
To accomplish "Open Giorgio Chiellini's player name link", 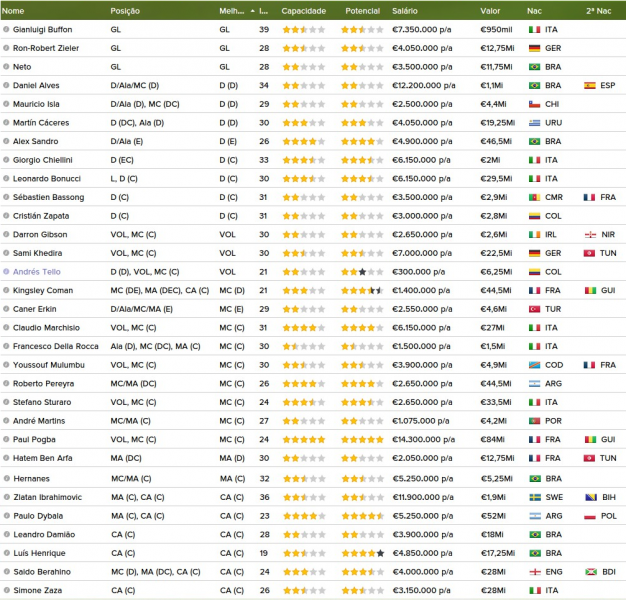I will click(x=42, y=159).
